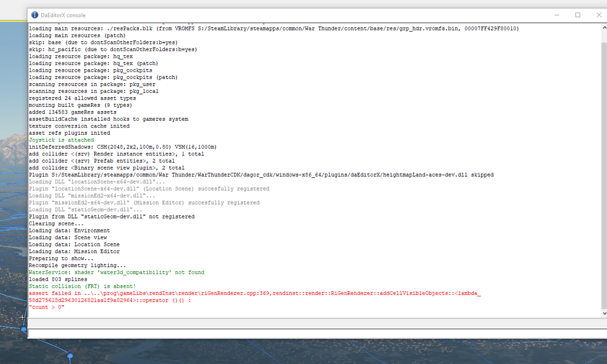Click the console scrollbar up arrow
The width and height of the screenshot is (607, 364).
point(603,27)
